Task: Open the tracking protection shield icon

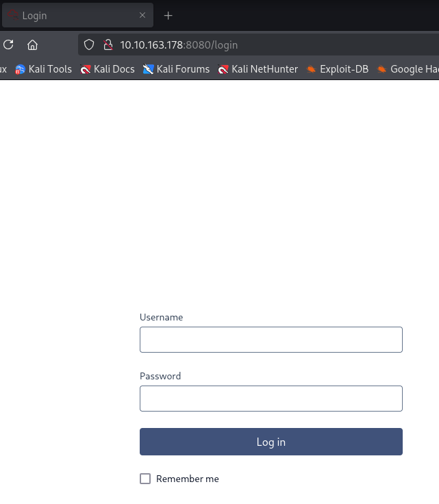Action: point(89,45)
